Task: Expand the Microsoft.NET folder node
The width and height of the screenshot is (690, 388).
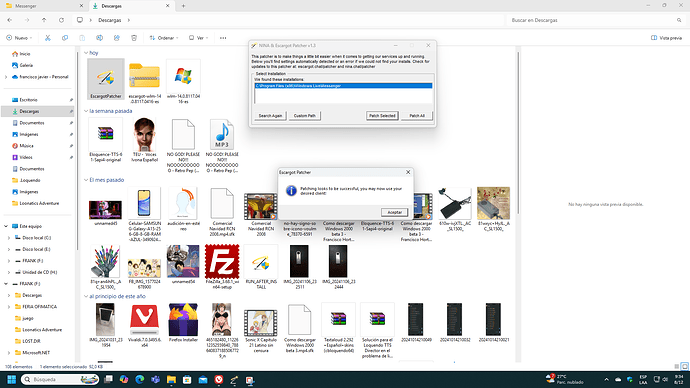Action: [9, 353]
